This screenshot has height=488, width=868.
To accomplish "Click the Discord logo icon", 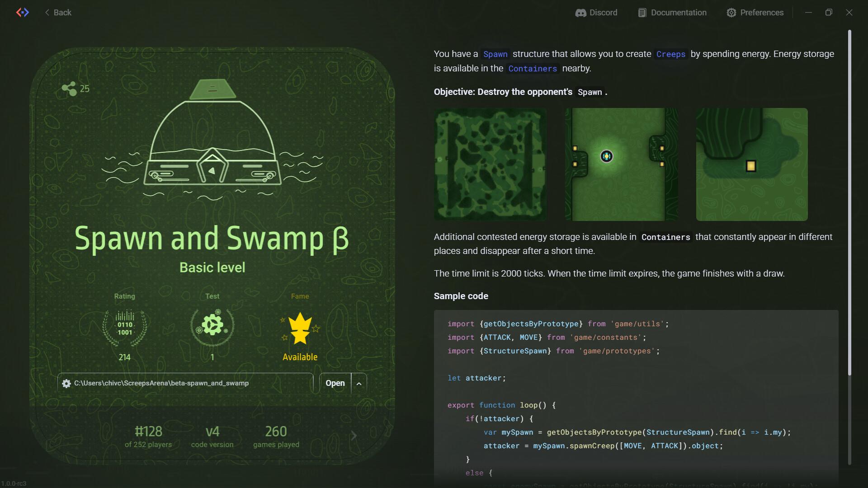I will [x=580, y=12].
